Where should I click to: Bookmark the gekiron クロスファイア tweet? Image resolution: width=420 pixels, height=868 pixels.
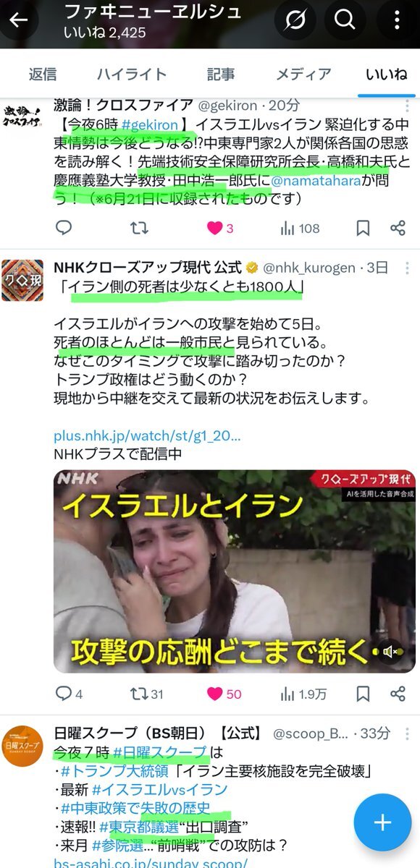pyautogui.click(x=363, y=229)
